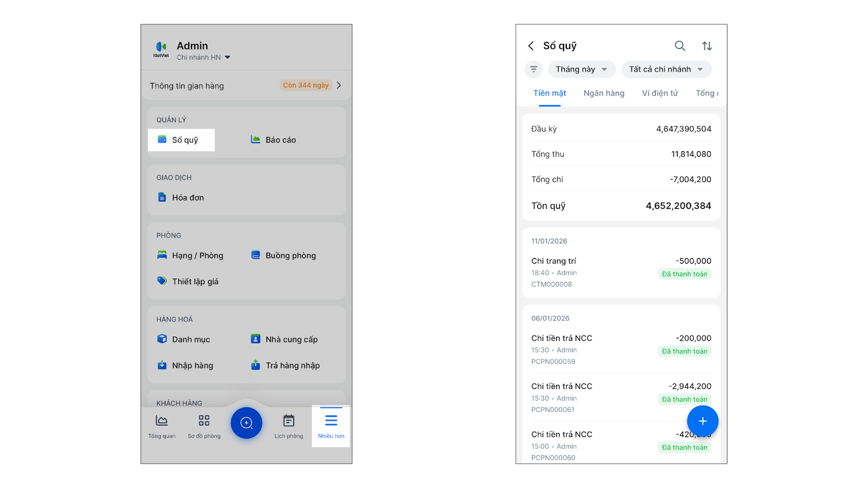Screen dimensions: 868x488
Task: Open the Chi trang trí transaction
Action: pyautogui.click(x=621, y=272)
